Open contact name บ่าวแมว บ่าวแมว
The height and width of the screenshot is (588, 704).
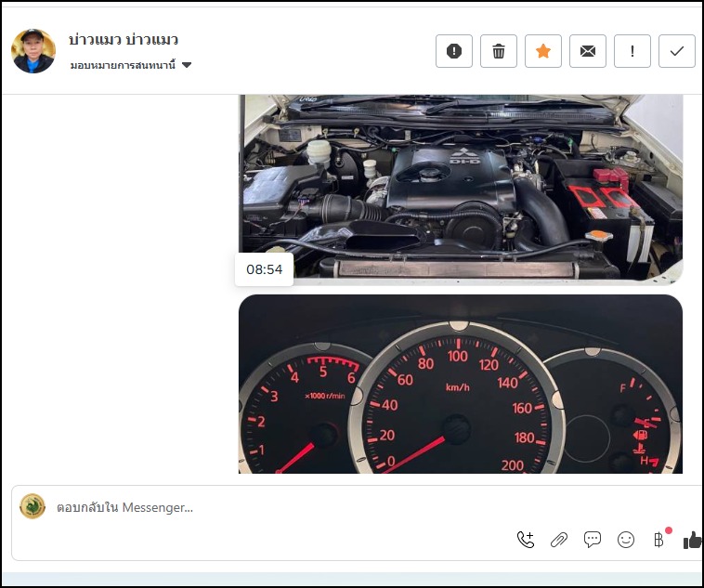click(124, 40)
